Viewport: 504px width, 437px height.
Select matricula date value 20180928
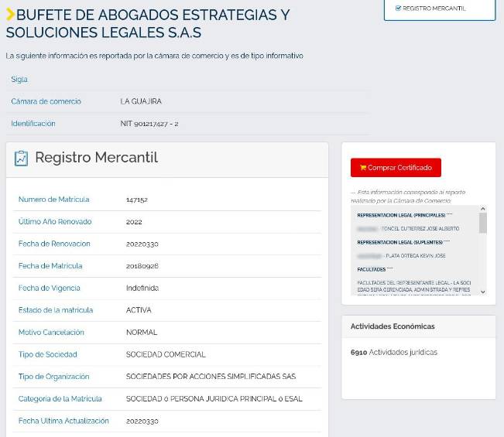[142, 266]
